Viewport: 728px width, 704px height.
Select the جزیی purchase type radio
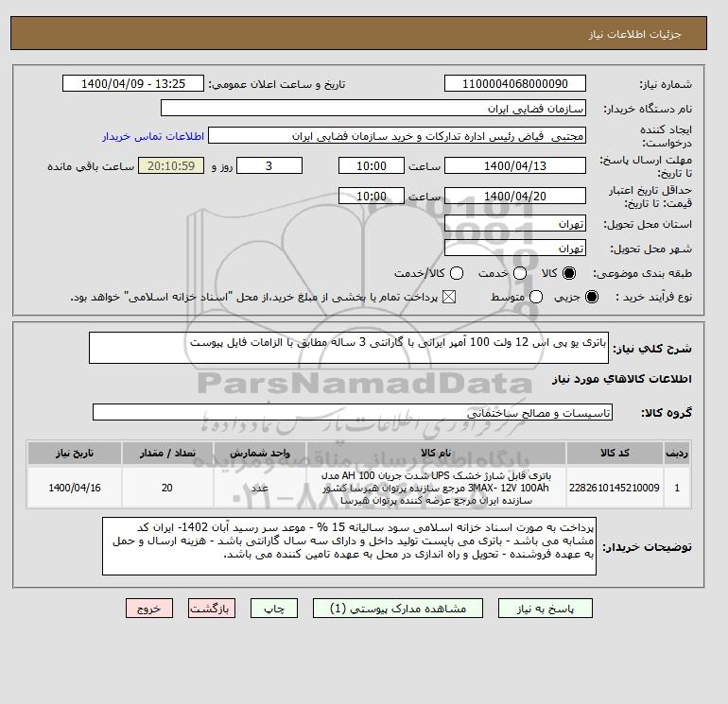click(592, 297)
